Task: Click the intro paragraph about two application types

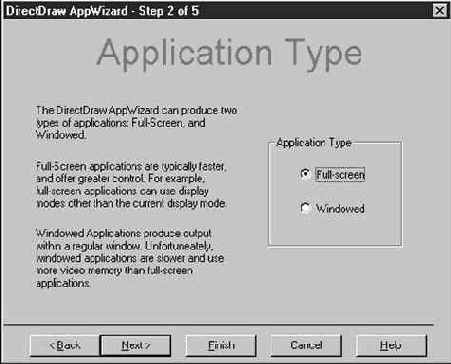Action: [x=136, y=122]
